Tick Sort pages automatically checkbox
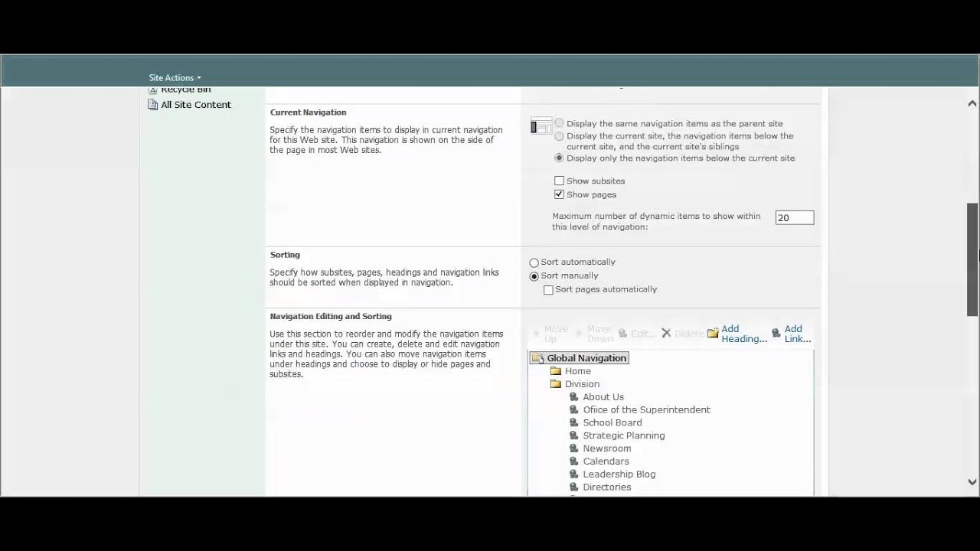Viewport: 980px width, 551px height. (x=548, y=290)
